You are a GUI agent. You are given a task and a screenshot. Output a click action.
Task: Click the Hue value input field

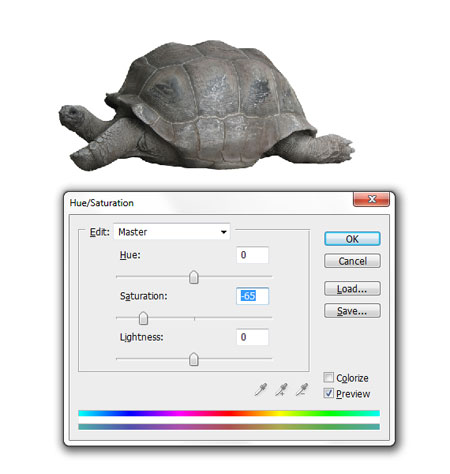(252, 255)
